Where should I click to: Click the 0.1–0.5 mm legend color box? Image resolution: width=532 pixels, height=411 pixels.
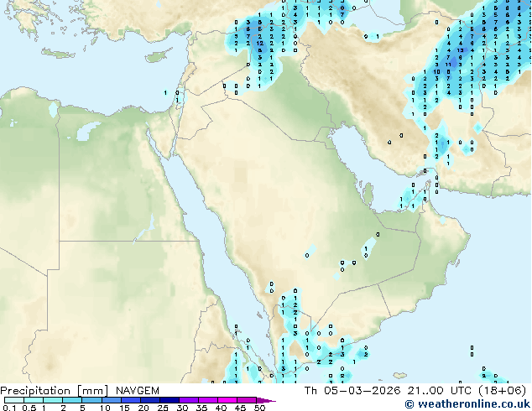pyautogui.click(x=14, y=400)
